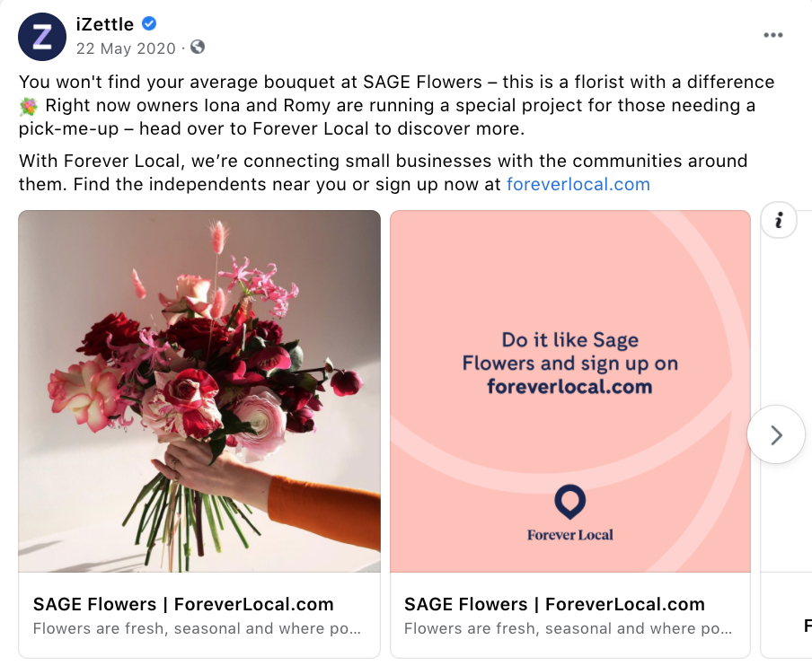
Task: Click the Forever Local wordmark text
Action: point(569,535)
